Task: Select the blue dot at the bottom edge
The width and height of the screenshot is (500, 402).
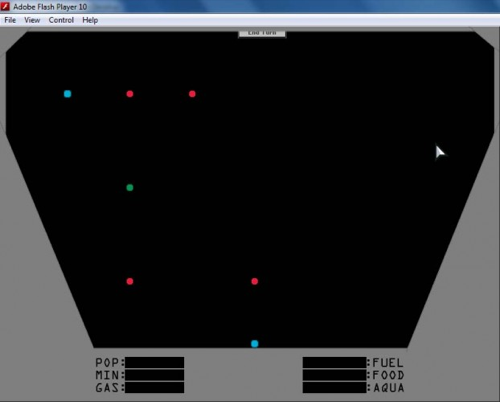Action: click(255, 344)
